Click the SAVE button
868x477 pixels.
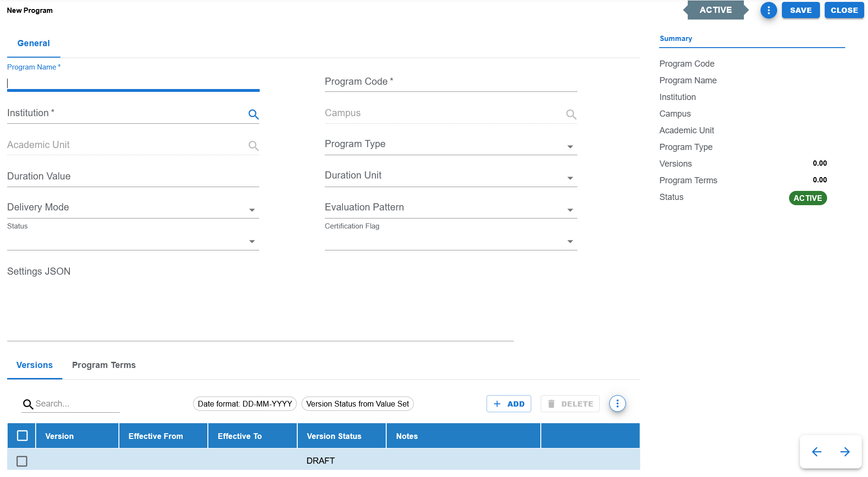pyautogui.click(x=800, y=10)
